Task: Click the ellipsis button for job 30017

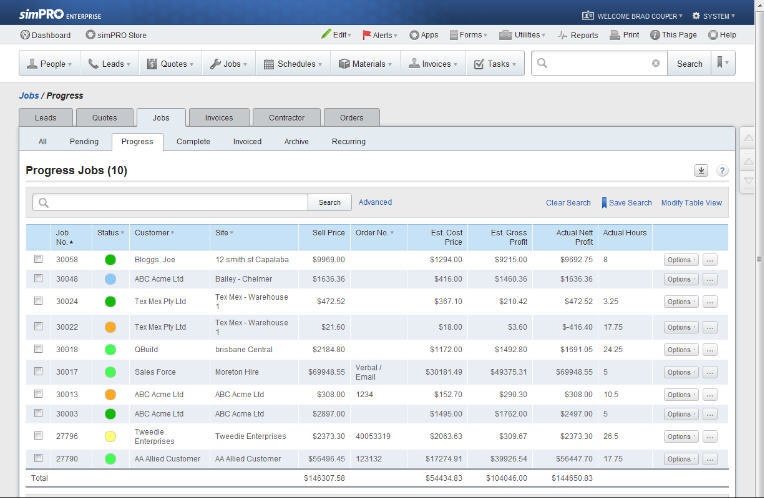Action: (x=710, y=372)
